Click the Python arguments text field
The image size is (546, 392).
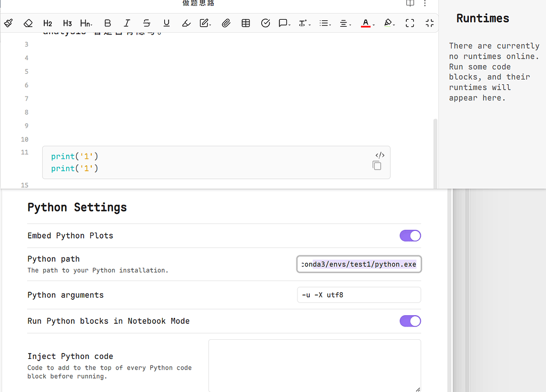coord(359,295)
